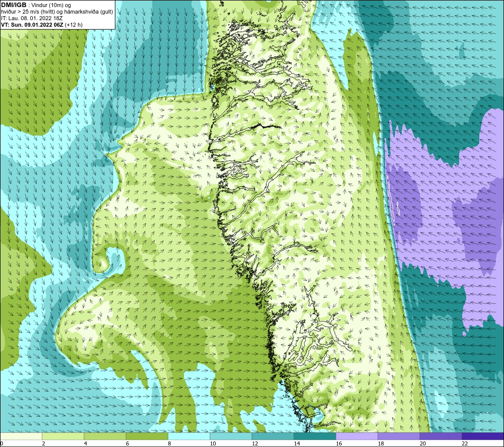
Task: Click the 10–12 m/s turquoise legend swatch
Action: (x=231, y=436)
